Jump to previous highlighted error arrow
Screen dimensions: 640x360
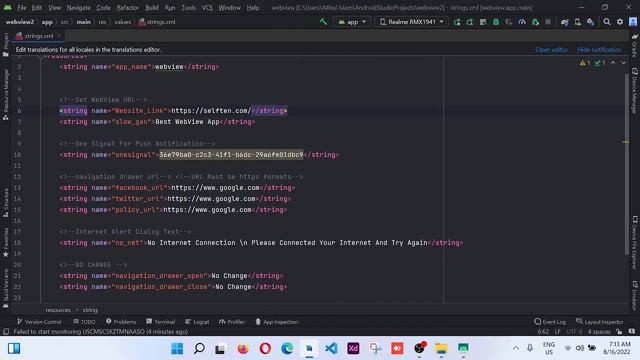point(613,63)
